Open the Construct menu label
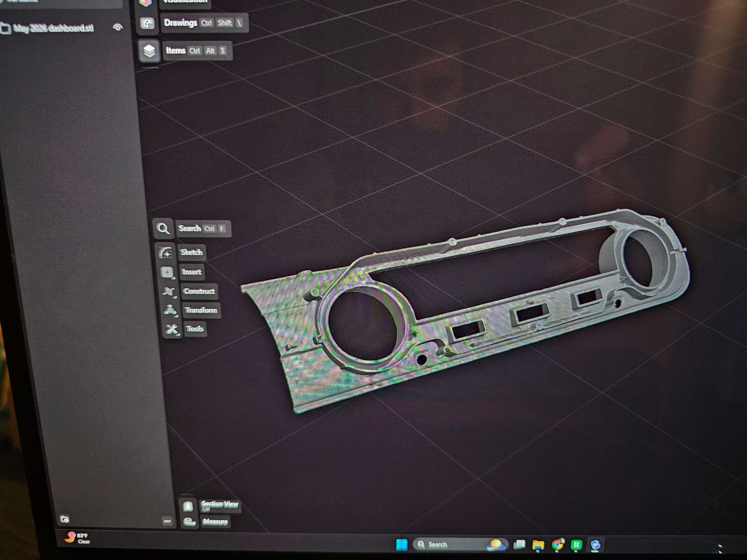 tap(200, 291)
